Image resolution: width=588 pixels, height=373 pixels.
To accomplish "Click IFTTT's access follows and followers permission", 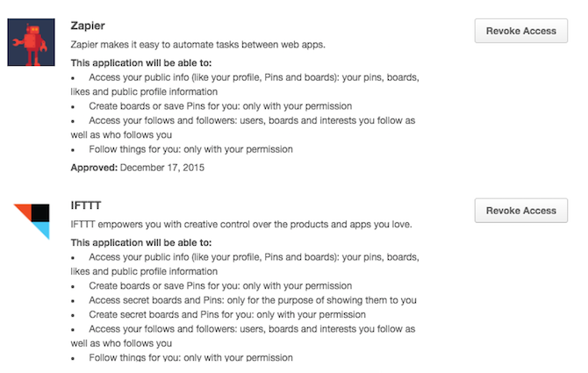I will tap(243, 336).
